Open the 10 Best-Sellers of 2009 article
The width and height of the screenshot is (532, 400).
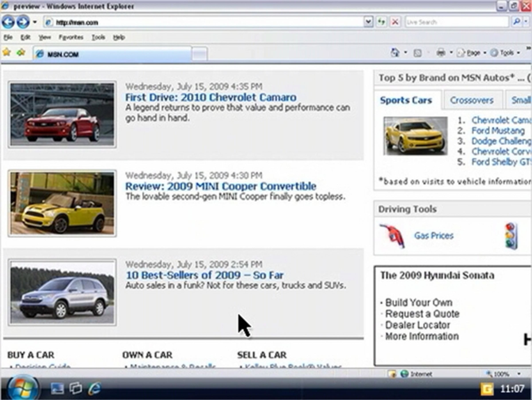(x=205, y=275)
